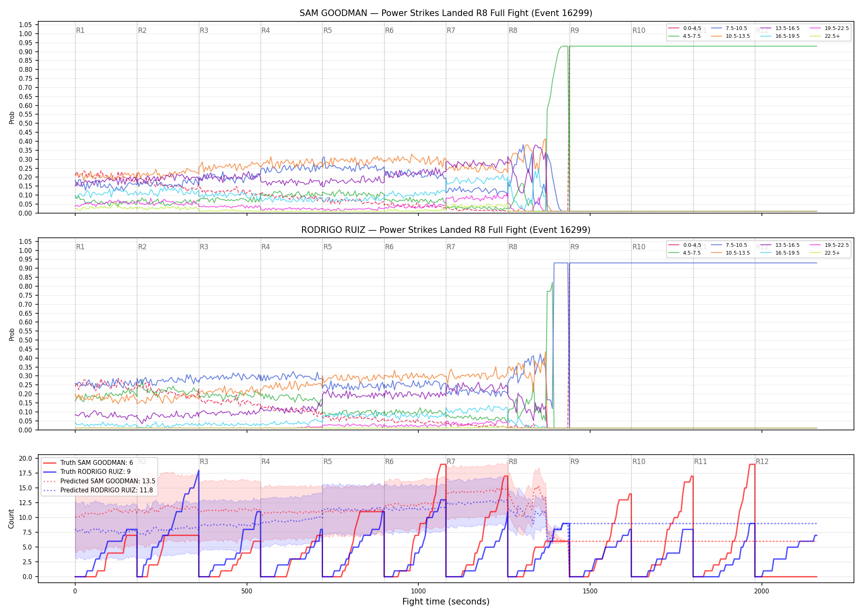
Task: Select Predicted SAM GOODMAN: 13.5 legend entry
Action: pos(99,481)
